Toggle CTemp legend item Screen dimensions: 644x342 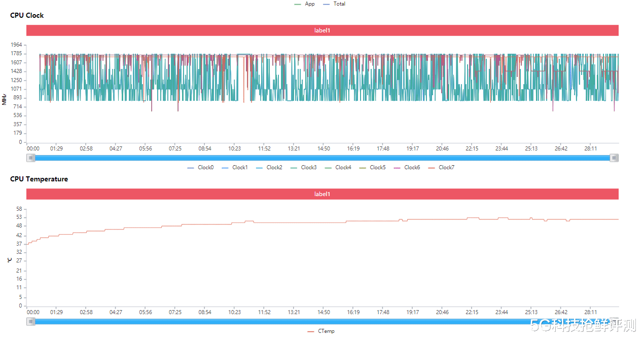tap(321, 331)
